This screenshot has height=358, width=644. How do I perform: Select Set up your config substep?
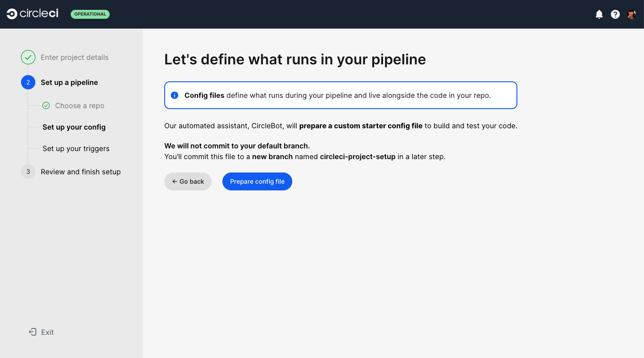coord(74,127)
